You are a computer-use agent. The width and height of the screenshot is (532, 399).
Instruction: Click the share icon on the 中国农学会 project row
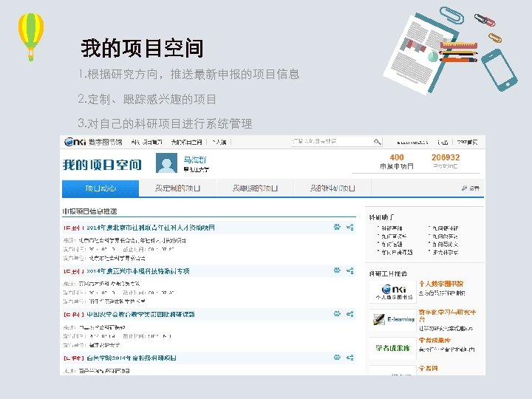(x=350, y=314)
